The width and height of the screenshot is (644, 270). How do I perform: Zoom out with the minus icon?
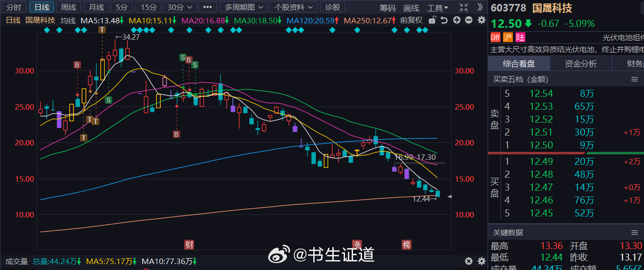click(468, 20)
